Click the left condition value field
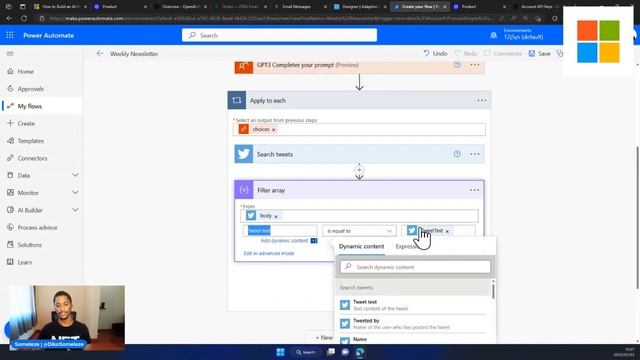640x360 pixels. tap(280, 231)
